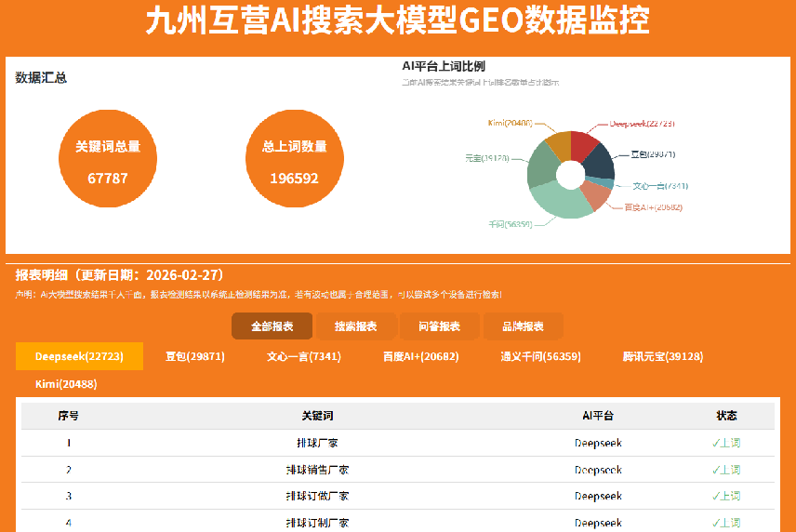Click 上词 status checkmark in row 3

tap(726, 496)
